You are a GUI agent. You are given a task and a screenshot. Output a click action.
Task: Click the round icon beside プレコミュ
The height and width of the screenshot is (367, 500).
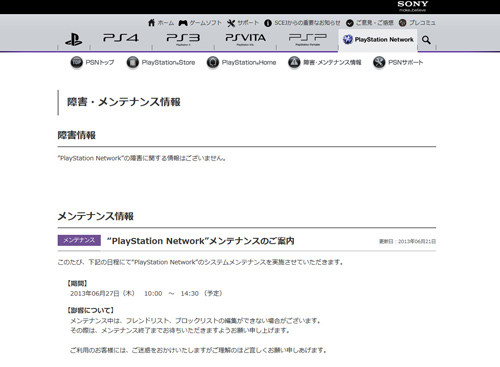pos(403,23)
